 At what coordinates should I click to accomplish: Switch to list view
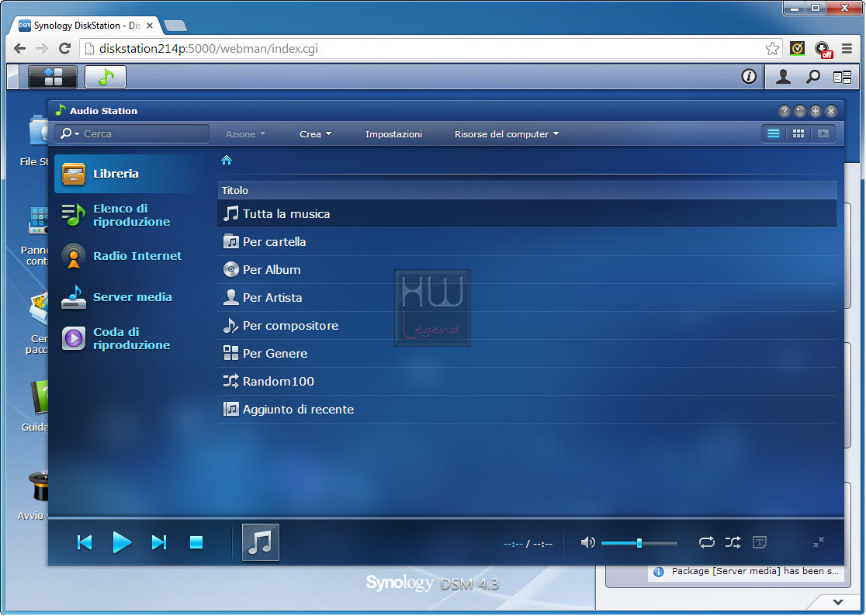coord(773,133)
